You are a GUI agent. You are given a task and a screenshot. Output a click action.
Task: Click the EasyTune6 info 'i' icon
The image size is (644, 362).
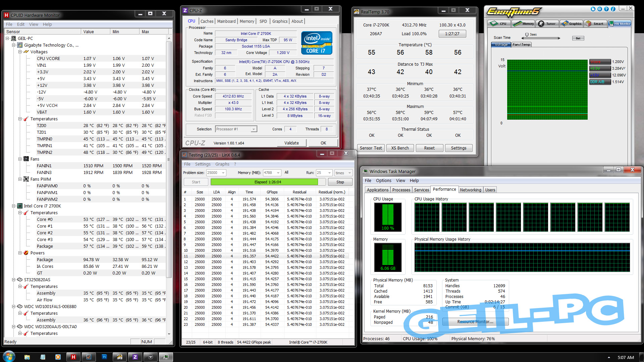click(613, 9)
